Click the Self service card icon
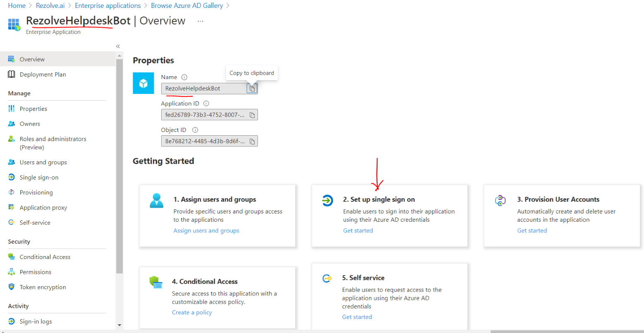Viewport: 644px width, 333px height. coord(327,278)
